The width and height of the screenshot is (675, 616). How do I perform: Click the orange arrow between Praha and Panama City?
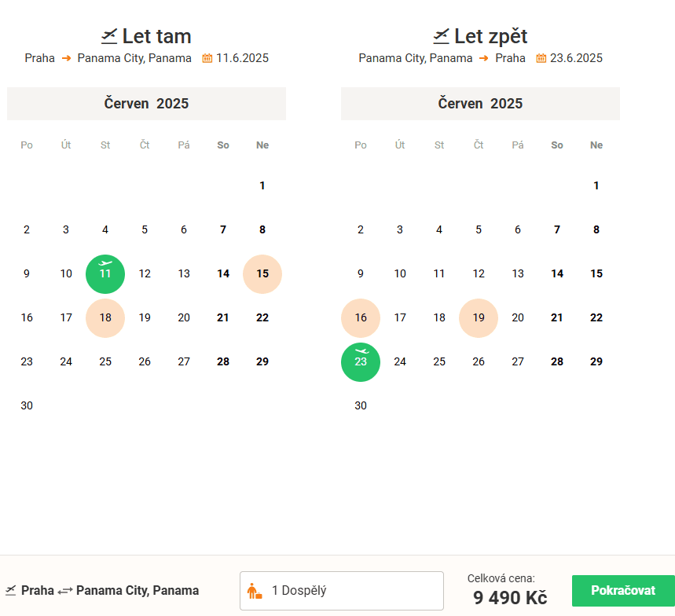[x=66, y=58]
